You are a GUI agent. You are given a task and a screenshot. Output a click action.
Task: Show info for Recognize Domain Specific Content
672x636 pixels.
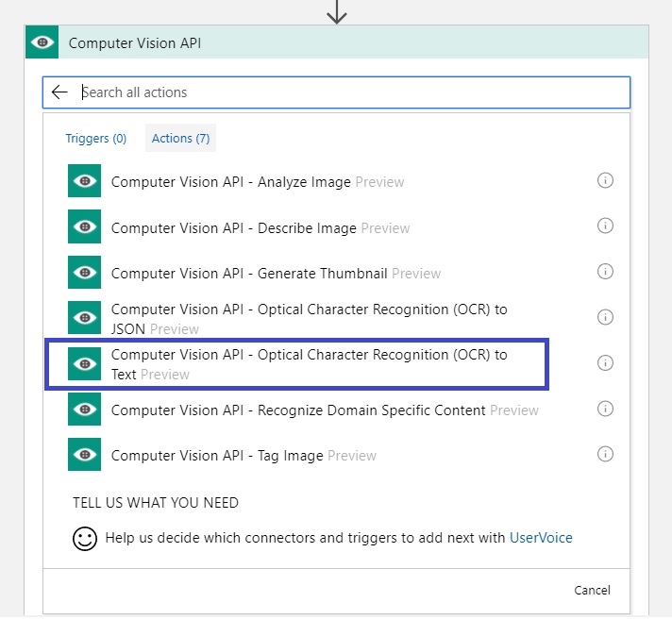pyautogui.click(x=605, y=409)
